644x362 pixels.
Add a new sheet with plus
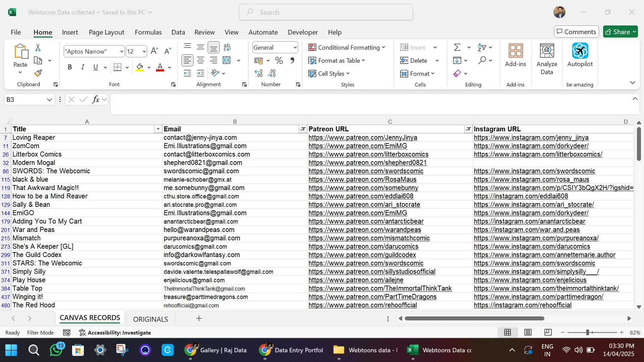tap(199, 318)
